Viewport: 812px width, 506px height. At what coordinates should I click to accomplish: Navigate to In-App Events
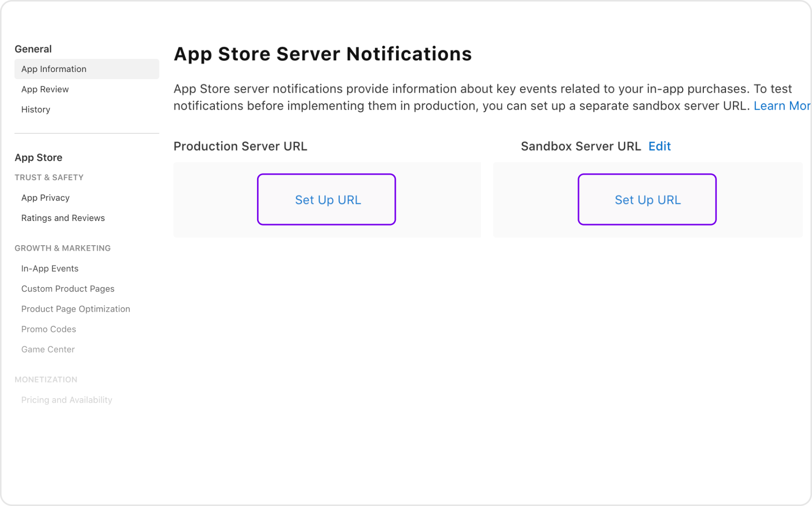tap(50, 268)
